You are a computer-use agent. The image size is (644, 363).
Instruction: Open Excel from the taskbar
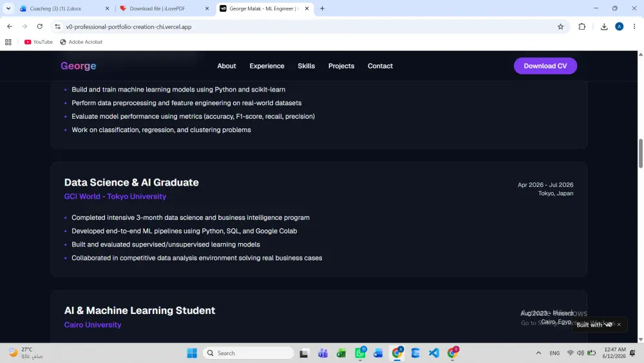pos(341,353)
